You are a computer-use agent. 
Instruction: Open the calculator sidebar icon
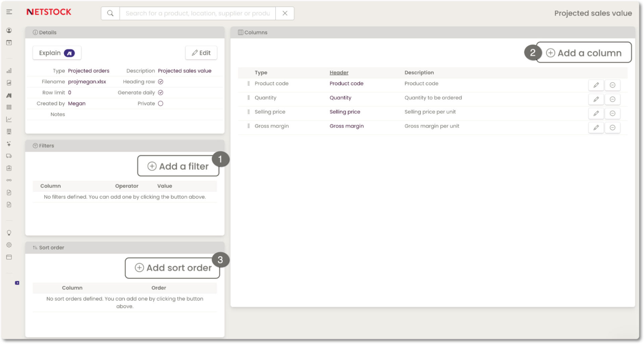coord(9,132)
